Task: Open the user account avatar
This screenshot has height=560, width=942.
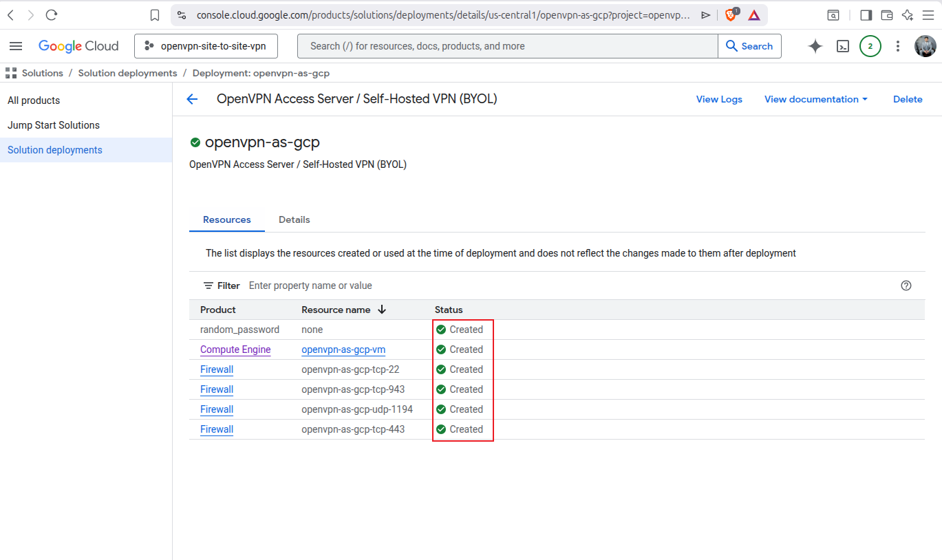Action: pyautogui.click(x=925, y=46)
